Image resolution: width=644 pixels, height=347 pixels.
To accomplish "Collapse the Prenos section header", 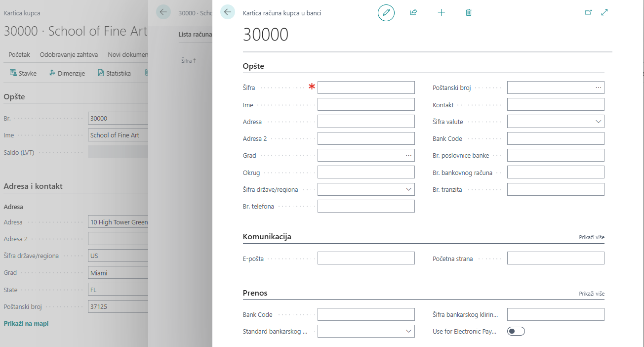I will 255,293.
